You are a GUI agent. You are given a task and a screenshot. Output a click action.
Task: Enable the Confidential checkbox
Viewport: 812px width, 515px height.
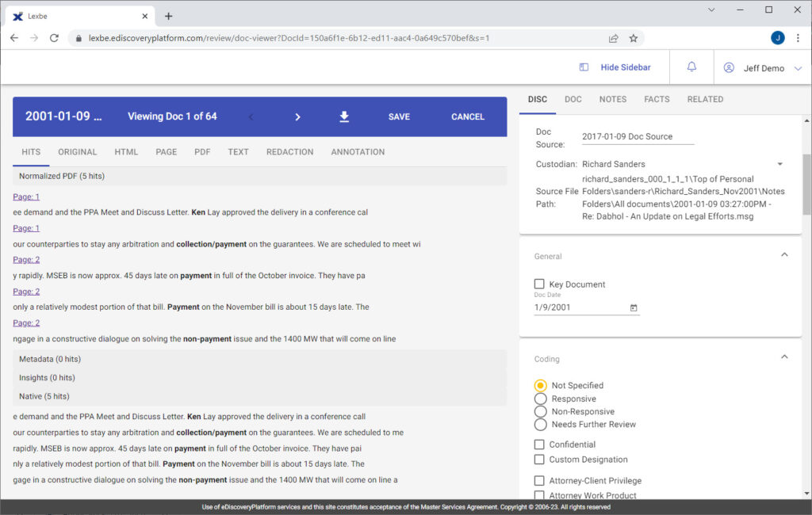pos(539,444)
